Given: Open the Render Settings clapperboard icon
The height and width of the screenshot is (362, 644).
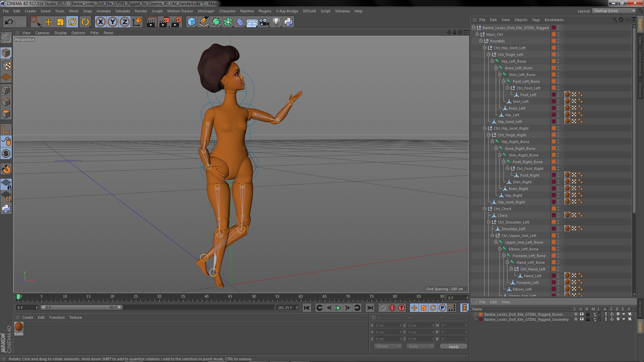Looking at the screenshot, I should point(176,22).
